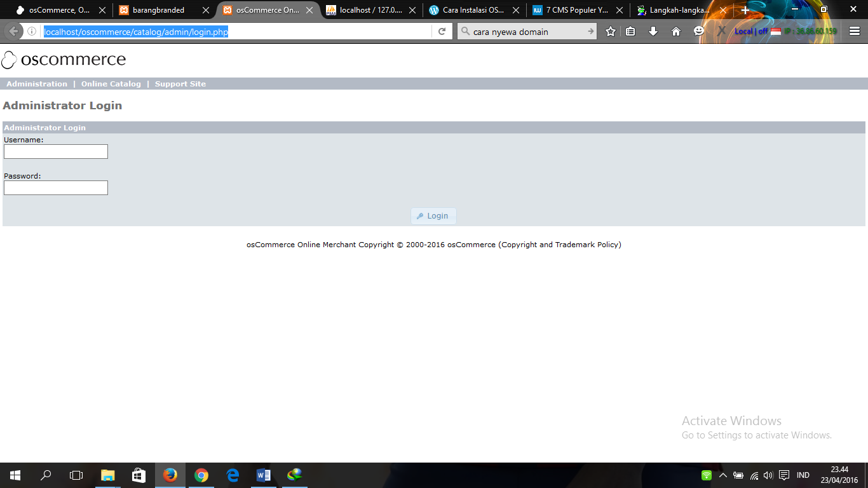This screenshot has width=868, height=488.
Task: Click the X add-on icon in toolbar
Action: 722,30
